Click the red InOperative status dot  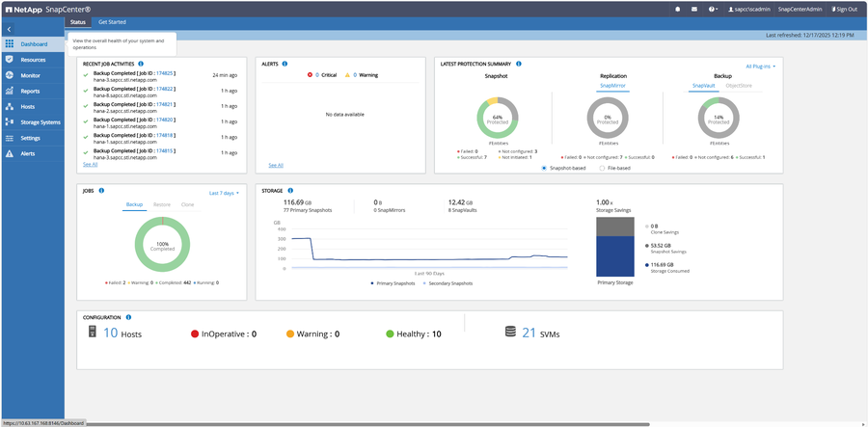coord(195,334)
